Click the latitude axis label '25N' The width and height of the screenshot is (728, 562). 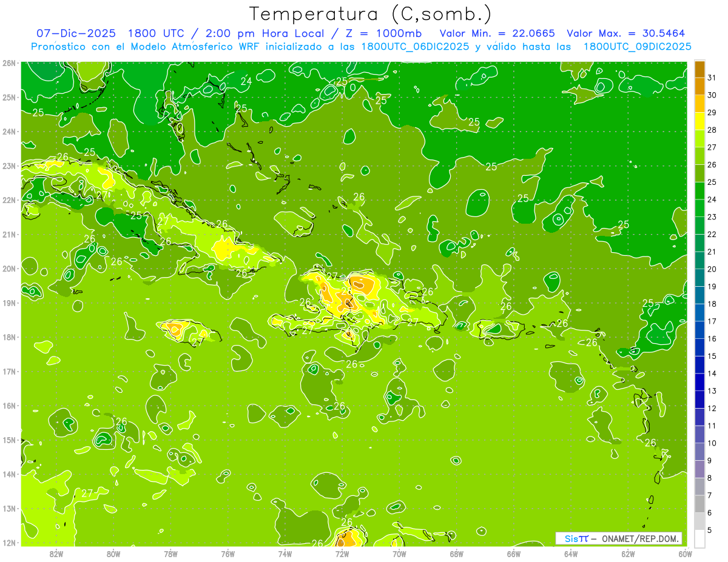(9, 98)
